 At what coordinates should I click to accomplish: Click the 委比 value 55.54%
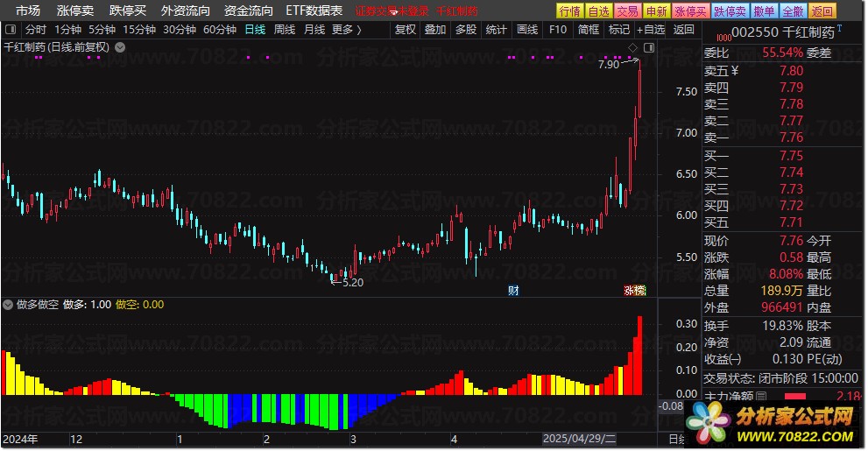coord(783,53)
